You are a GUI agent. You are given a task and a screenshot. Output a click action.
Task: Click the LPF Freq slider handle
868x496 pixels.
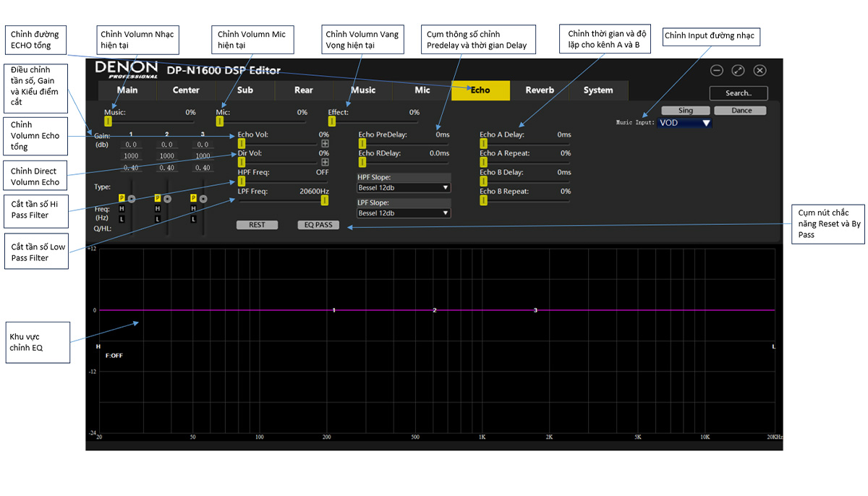pyautogui.click(x=325, y=200)
